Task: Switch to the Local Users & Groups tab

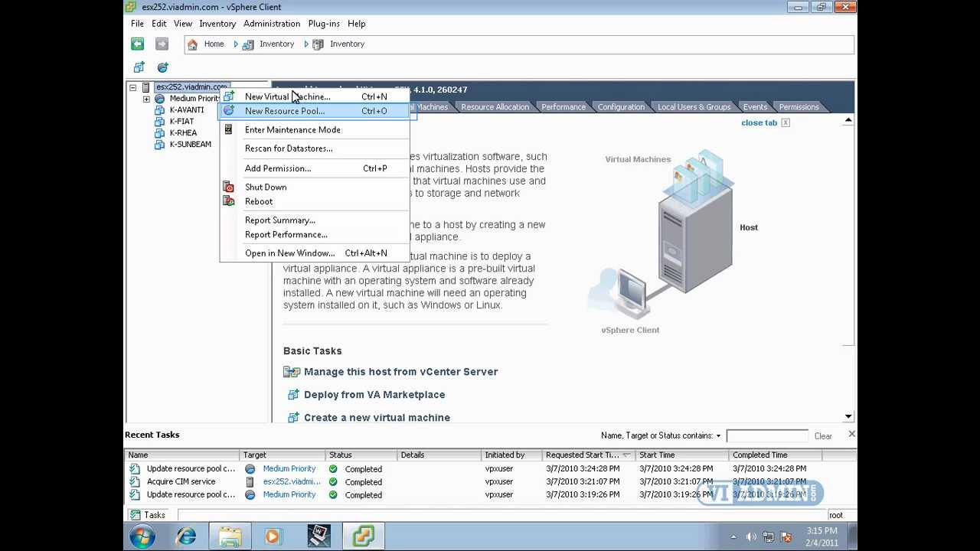Action: coord(694,107)
